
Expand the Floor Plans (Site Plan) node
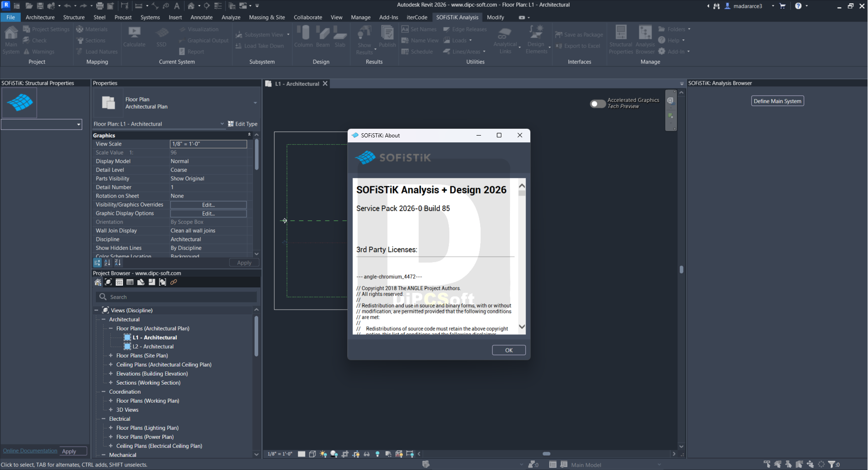point(111,356)
